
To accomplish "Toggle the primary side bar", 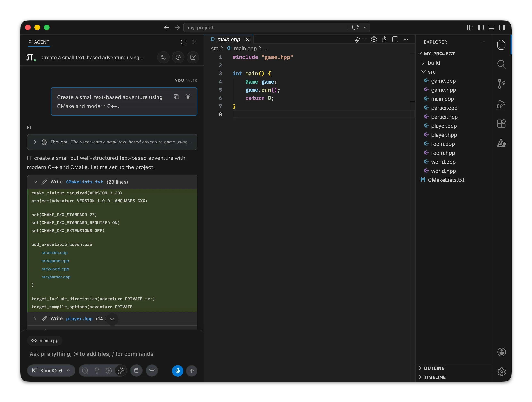I will coord(481,28).
